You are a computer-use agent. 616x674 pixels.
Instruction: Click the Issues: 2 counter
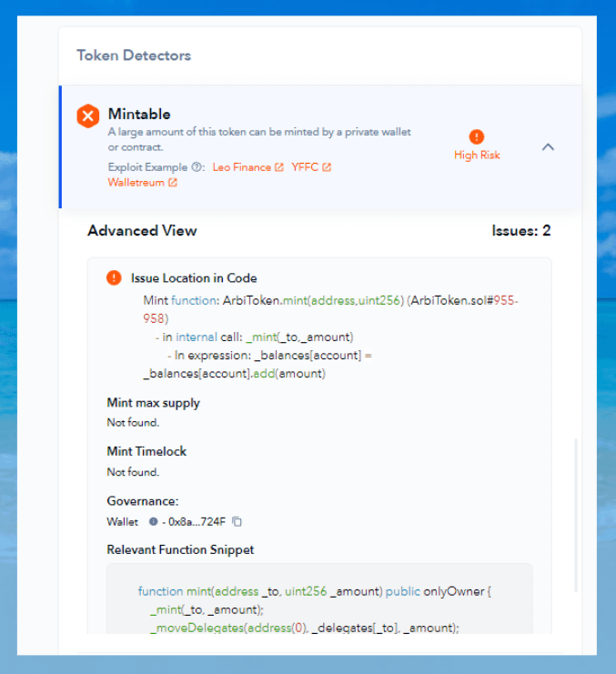[520, 231]
